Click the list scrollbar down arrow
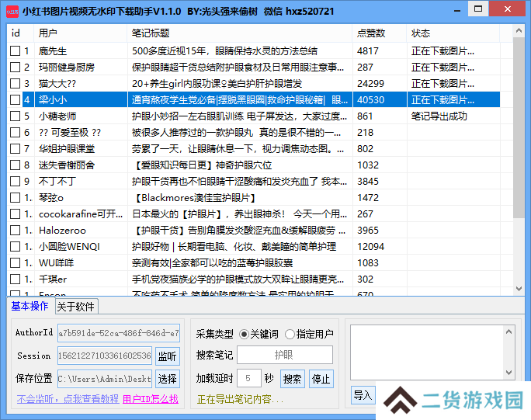 coord(519,289)
